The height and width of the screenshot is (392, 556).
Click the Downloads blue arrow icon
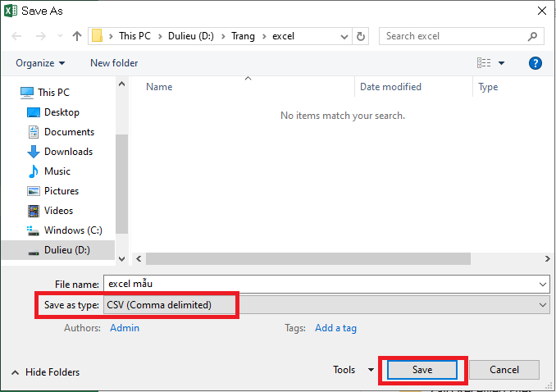34,152
